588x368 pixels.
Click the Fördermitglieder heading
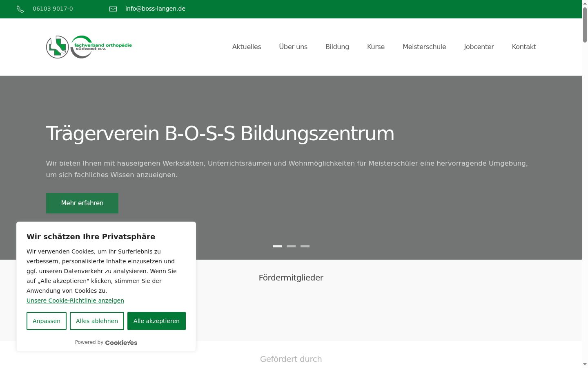[x=291, y=278]
